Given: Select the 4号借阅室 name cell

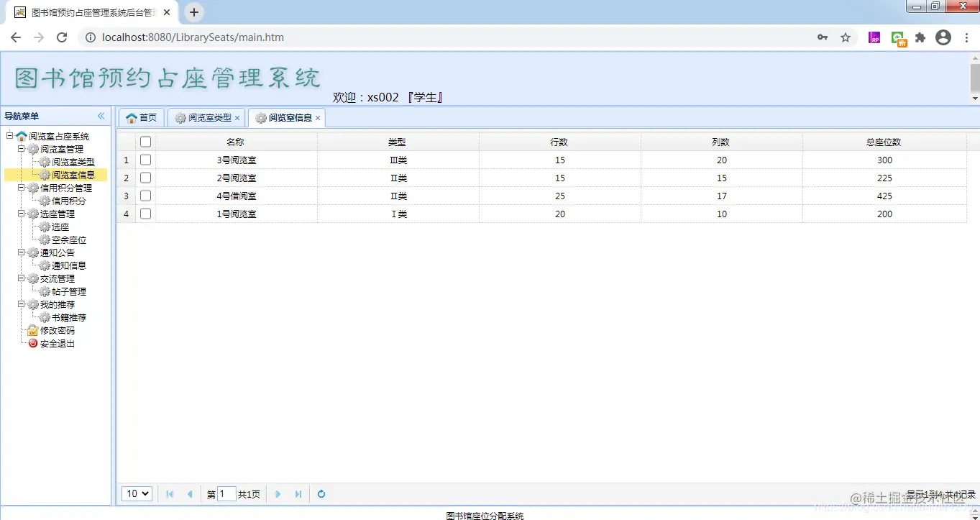Looking at the screenshot, I should tap(236, 196).
